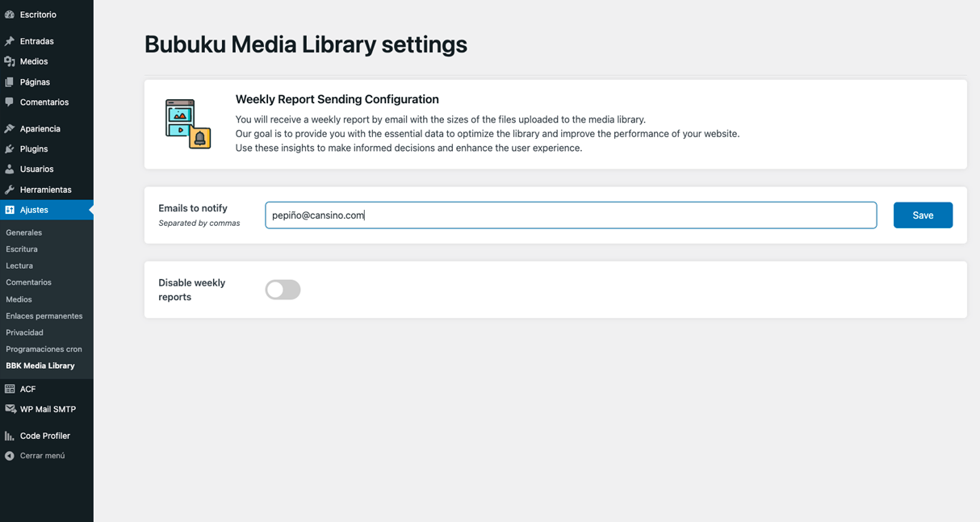This screenshot has height=522, width=980.
Task: Click the Páginas icon in sidebar
Action: point(10,82)
